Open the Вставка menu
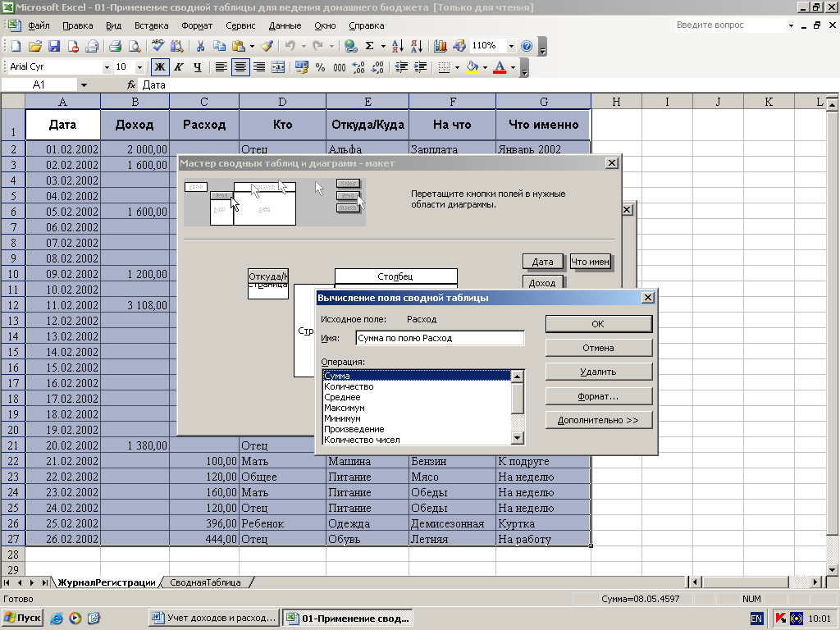 151,25
